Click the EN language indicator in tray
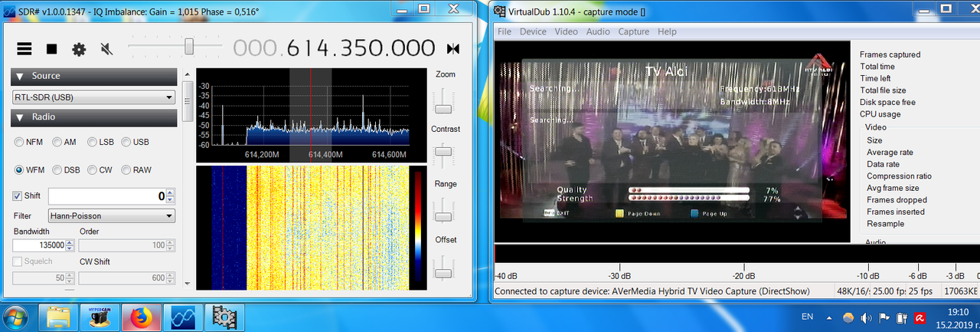The height and width of the screenshot is (332, 980). tap(807, 316)
